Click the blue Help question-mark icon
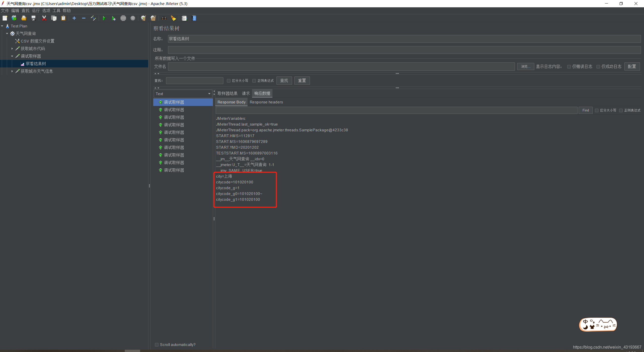The image size is (644, 352). [x=194, y=18]
